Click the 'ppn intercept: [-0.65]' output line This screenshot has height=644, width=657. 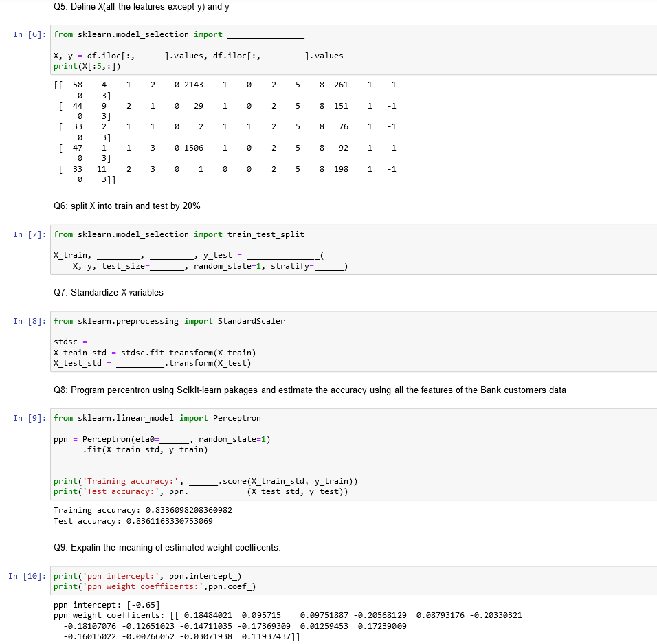[x=107, y=605]
